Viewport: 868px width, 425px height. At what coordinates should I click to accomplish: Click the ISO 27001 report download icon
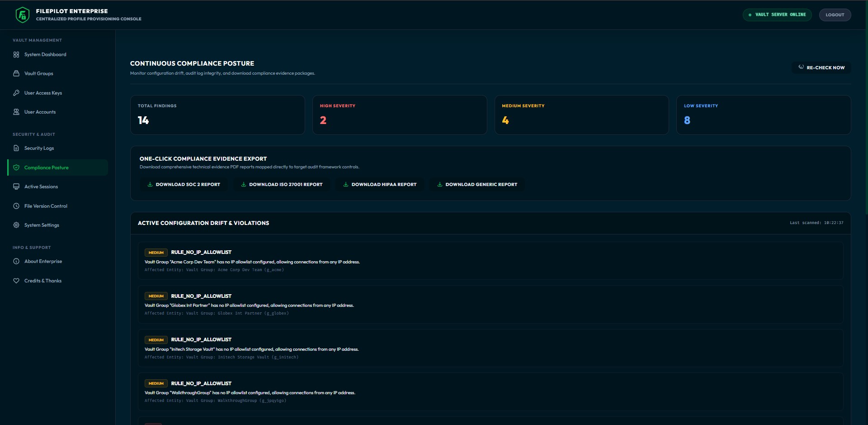click(x=243, y=184)
